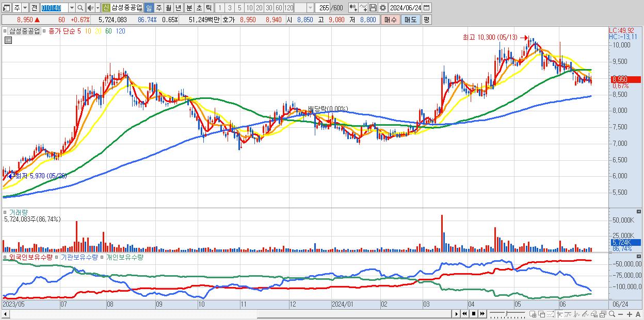
Task: Click the yellow 20 moving average legend
Action: [98, 31]
